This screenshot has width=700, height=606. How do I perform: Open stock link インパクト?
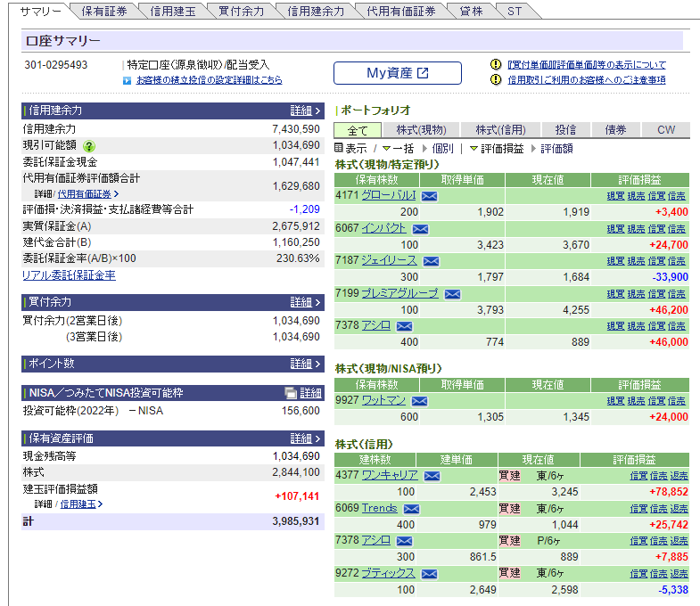(384, 228)
